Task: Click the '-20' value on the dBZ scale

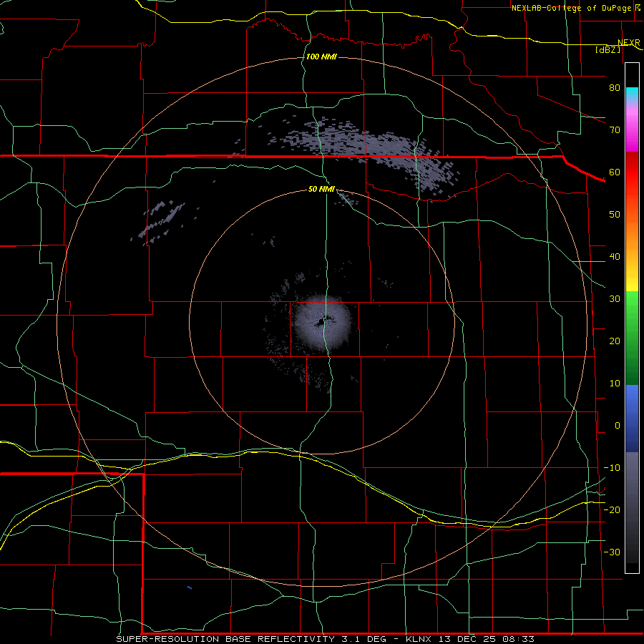Action: [x=612, y=509]
